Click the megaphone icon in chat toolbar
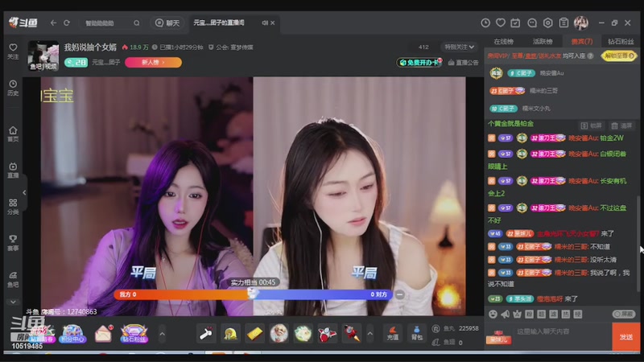 click(x=505, y=314)
